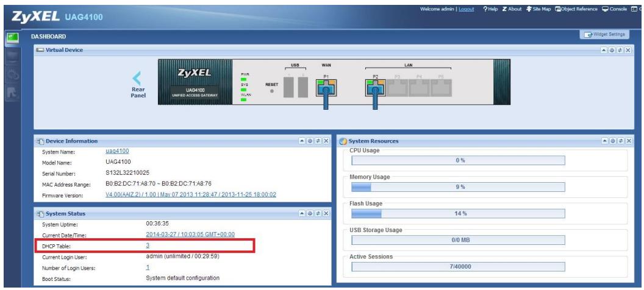Click the ZyXEL UAG4100 header logo
644x290 pixels.
point(57,16)
